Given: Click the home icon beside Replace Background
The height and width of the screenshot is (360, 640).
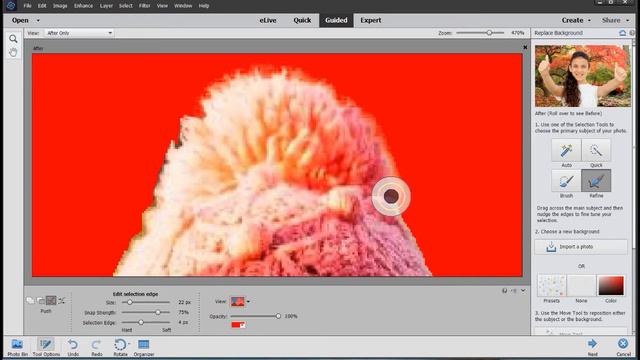Looking at the screenshot, I should point(622,33).
